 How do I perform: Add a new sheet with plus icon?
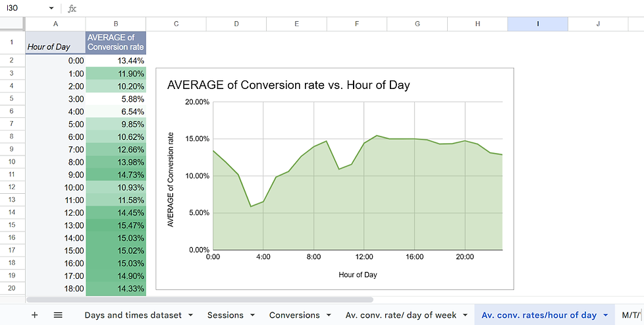pos(34,315)
